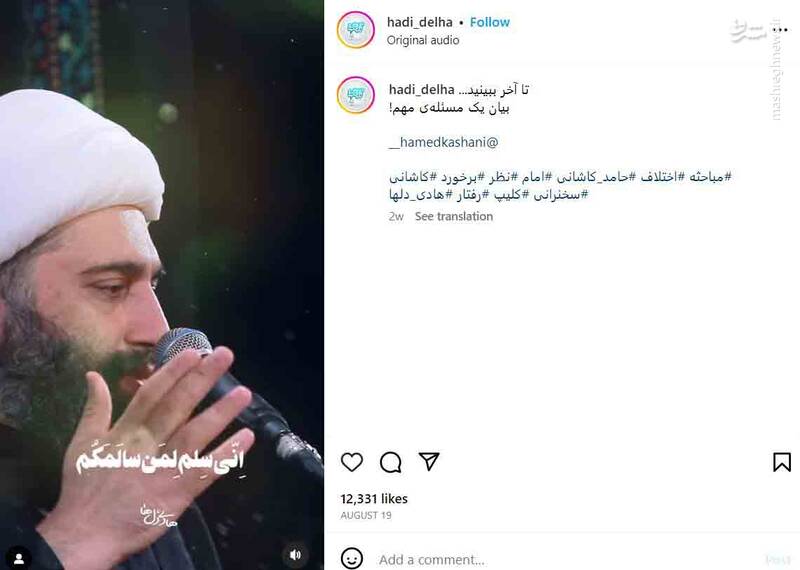Image resolution: width=800 pixels, height=570 pixels.
Task: Open the @hamedkashani__ mention
Action: (x=443, y=142)
